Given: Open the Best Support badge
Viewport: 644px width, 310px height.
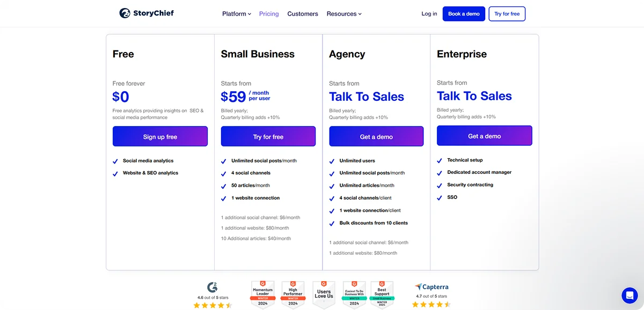Looking at the screenshot, I should [x=382, y=294].
